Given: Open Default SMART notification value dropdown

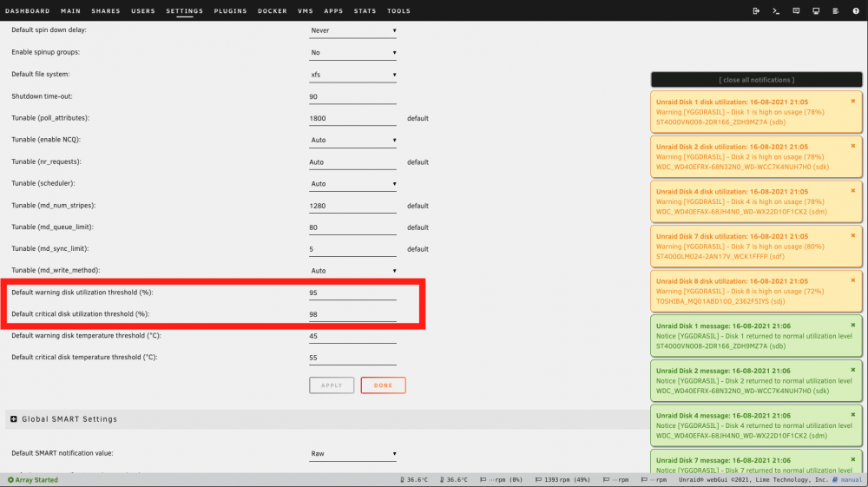Looking at the screenshot, I should point(352,454).
